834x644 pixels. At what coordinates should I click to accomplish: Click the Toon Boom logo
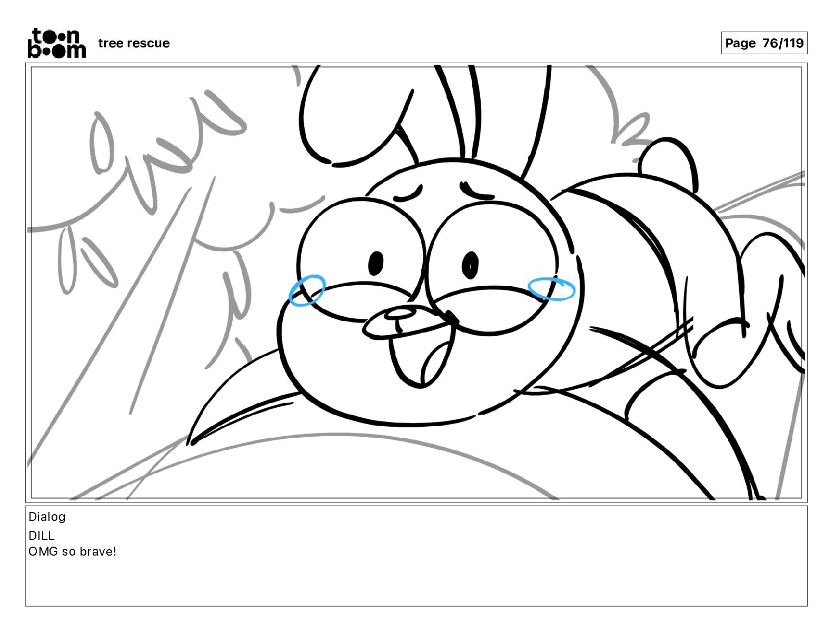tap(57, 43)
